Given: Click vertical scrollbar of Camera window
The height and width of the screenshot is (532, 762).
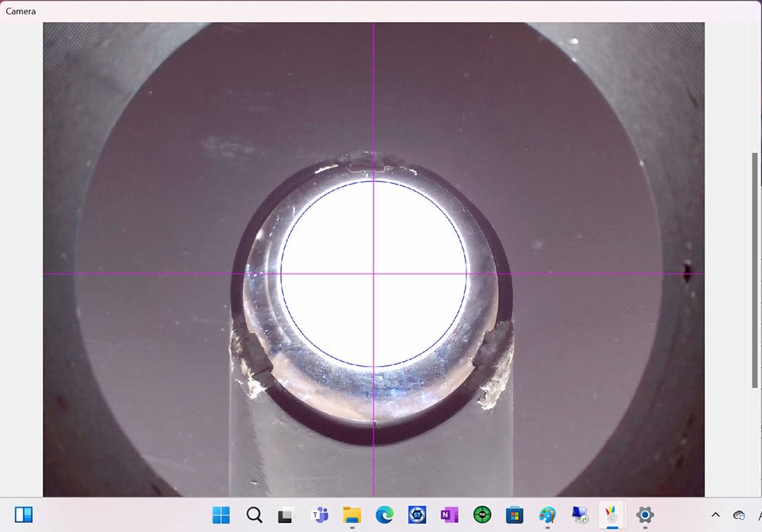Looking at the screenshot, I should [754, 270].
